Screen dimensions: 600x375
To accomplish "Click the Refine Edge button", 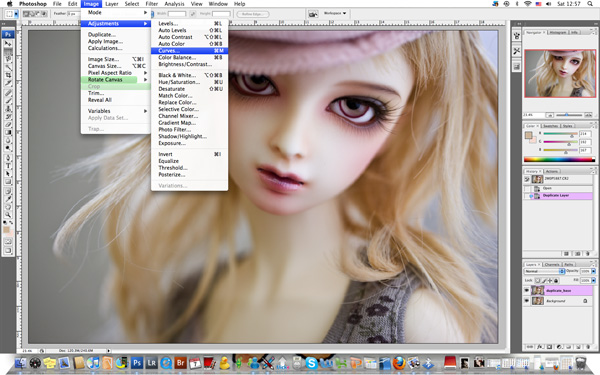I will click(253, 14).
